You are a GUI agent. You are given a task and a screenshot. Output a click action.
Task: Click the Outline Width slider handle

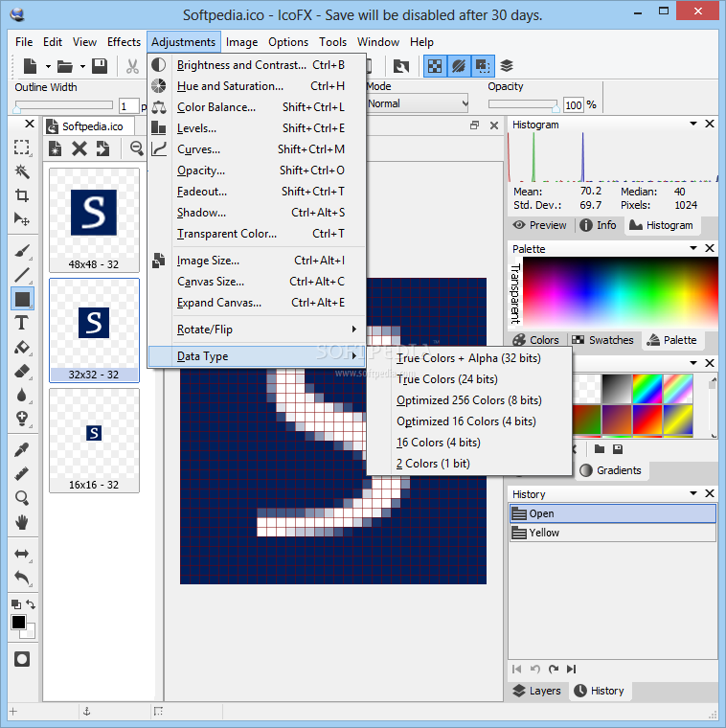17,108
